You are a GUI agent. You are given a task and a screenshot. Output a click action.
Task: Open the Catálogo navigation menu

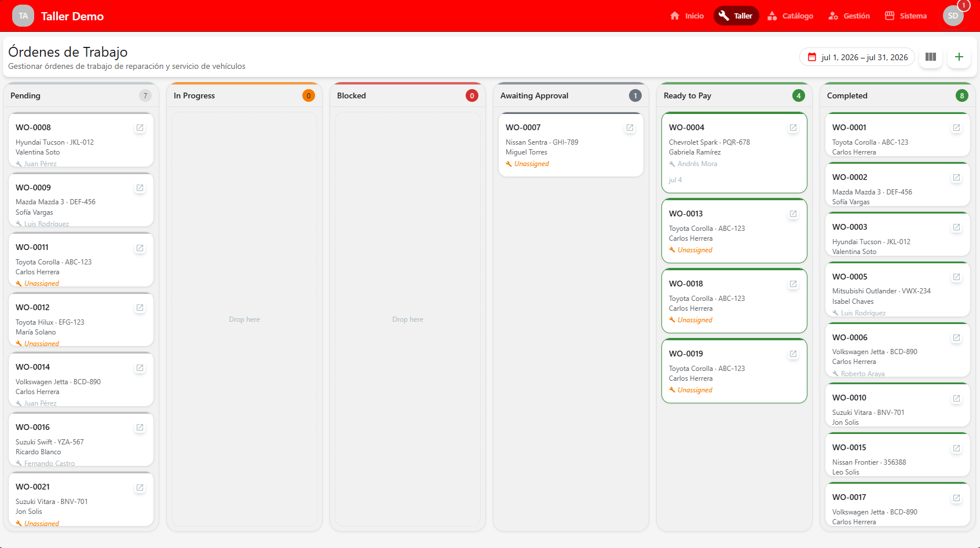pyautogui.click(x=790, y=16)
